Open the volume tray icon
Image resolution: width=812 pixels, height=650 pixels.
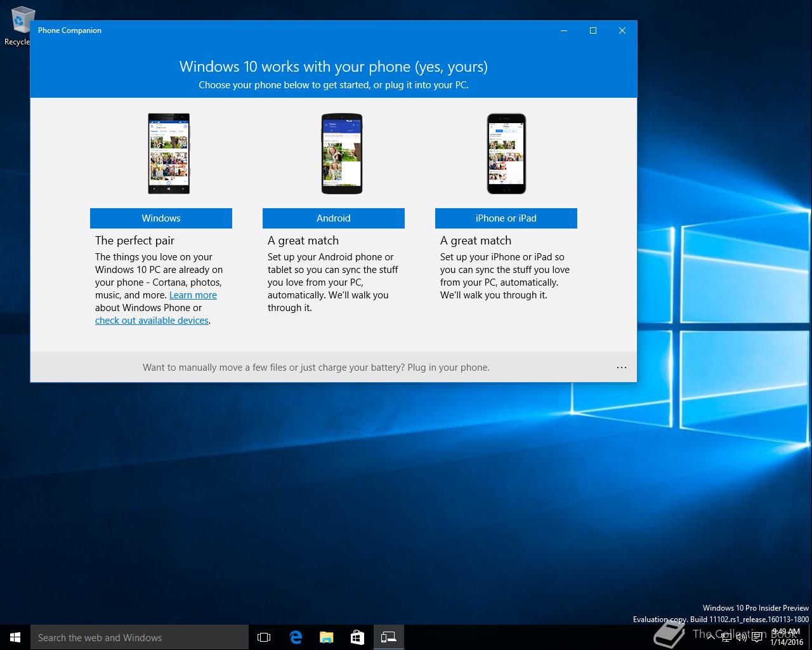click(741, 637)
